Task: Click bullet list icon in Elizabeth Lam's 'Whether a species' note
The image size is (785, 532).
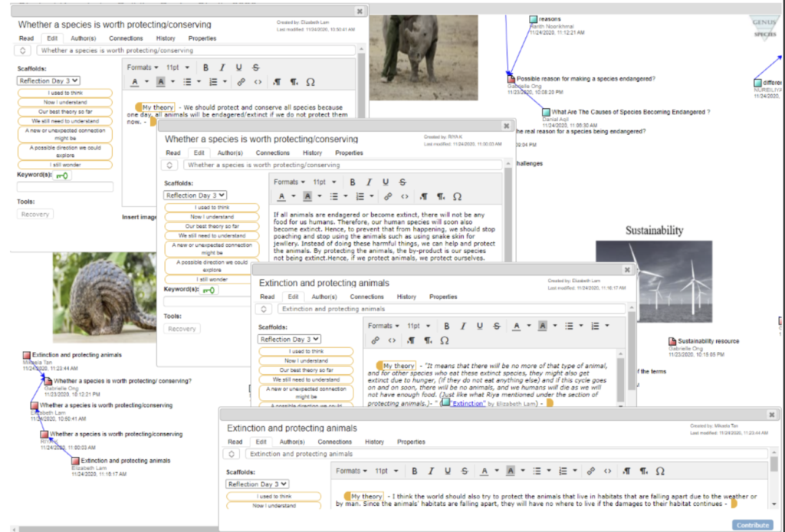Action: pyautogui.click(x=187, y=82)
